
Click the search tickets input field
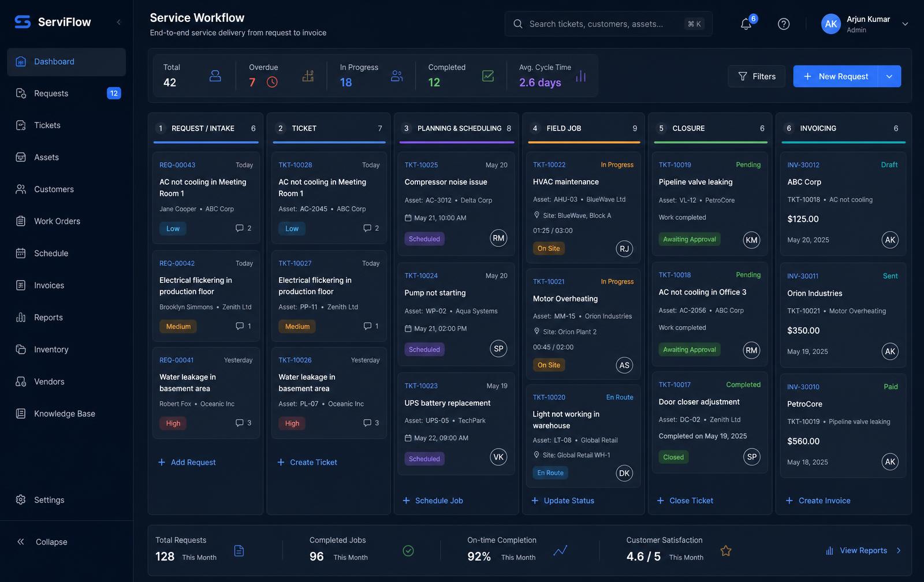(x=608, y=24)
